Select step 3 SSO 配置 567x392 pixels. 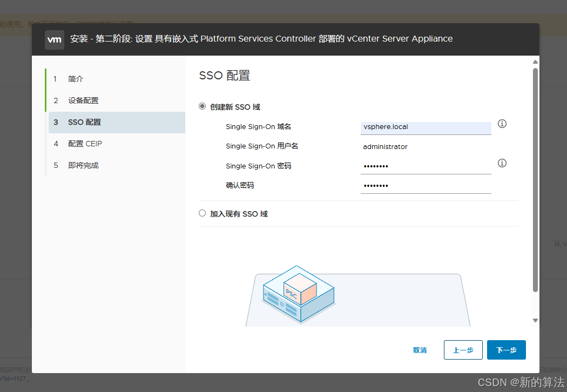click(x=117, y=122)
